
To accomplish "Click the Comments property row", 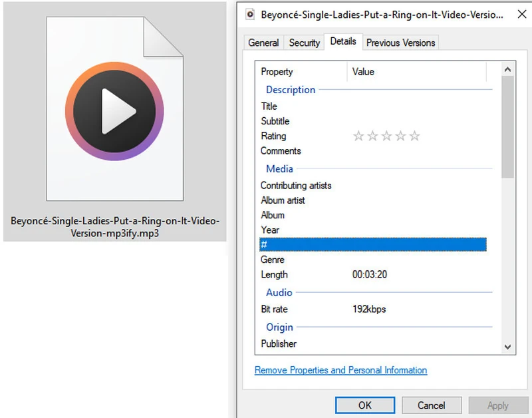I will coord(373,151).
